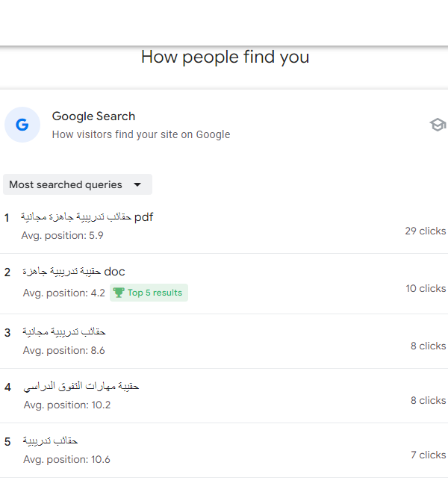Expand the Most searched queries dropdown

pyautogui.click(x=78, y=184)
